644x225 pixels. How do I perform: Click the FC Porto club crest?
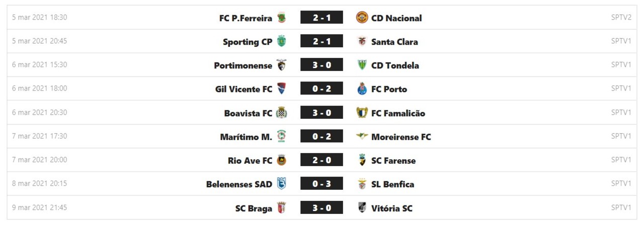point(362,89)
